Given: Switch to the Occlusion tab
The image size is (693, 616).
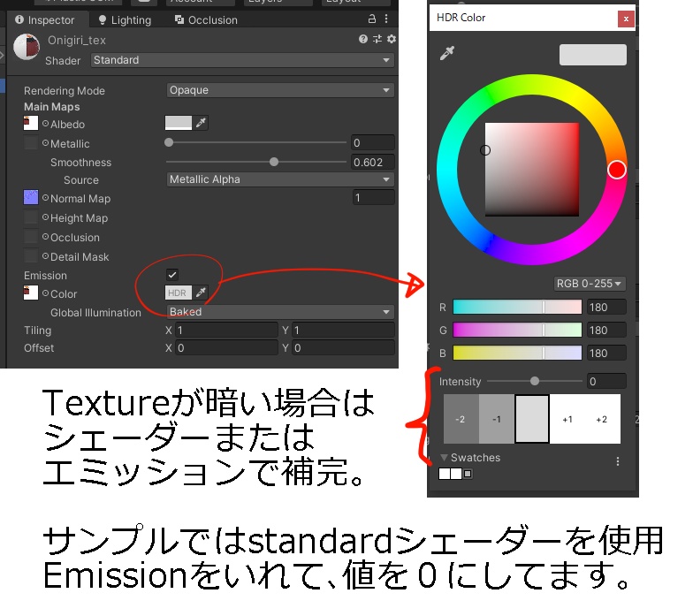Looking at the screenshot, I should pos(207,19).
